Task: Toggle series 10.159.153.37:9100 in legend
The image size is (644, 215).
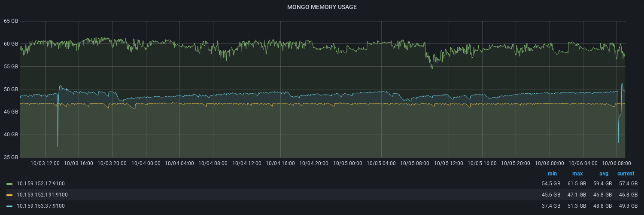Action: coord(41,206)
